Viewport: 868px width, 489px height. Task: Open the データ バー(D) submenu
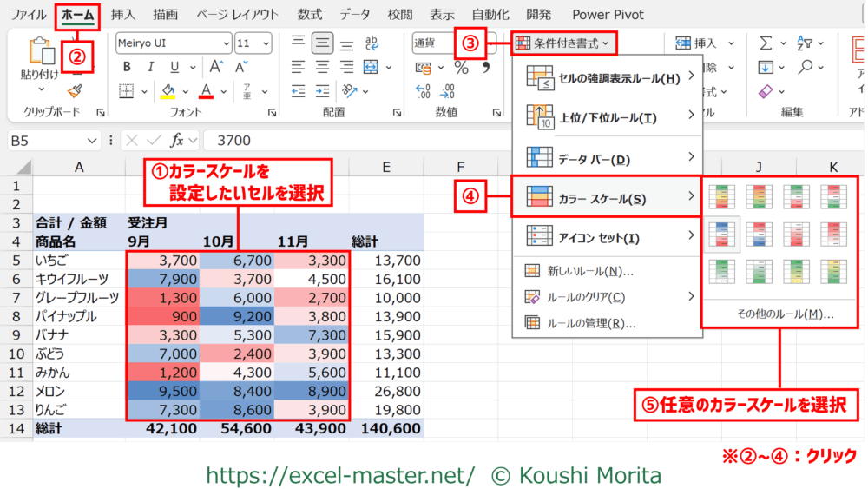pos(607,157)
